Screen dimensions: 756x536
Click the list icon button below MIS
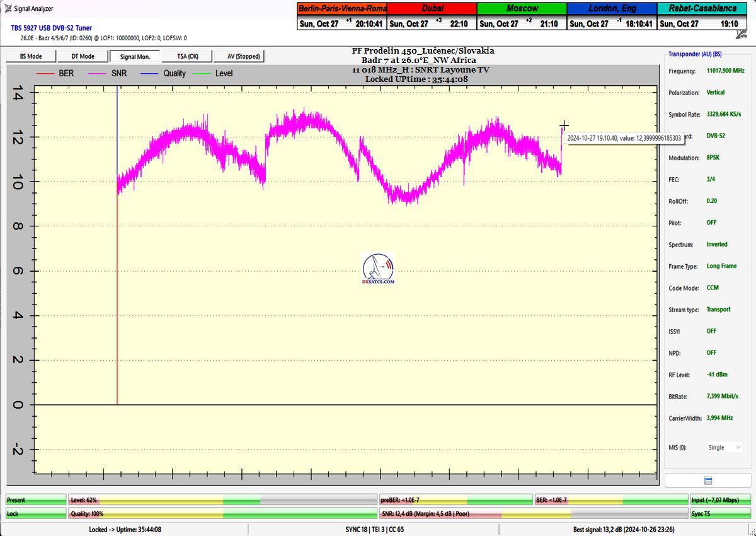(708, 481)
